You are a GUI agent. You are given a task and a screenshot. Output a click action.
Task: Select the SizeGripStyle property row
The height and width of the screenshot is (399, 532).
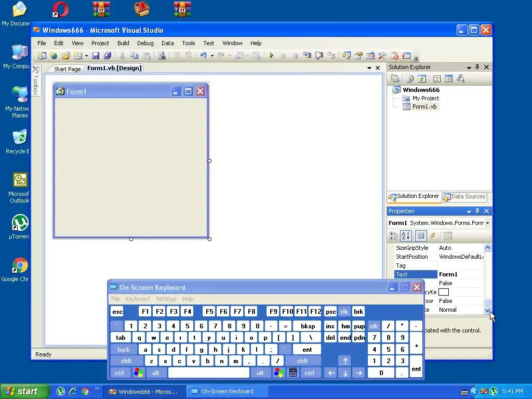coord(439,248)
